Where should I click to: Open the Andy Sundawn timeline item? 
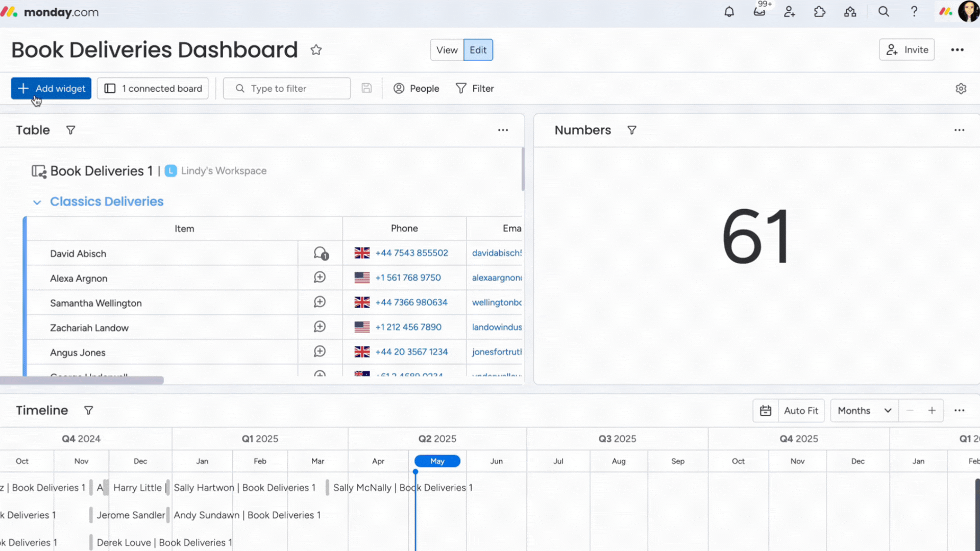tap(247, 515)
